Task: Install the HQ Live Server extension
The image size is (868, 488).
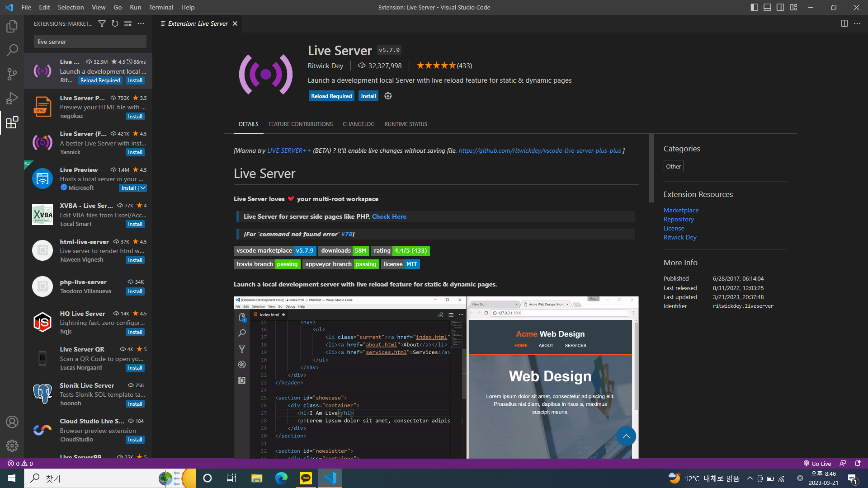Action: [135, 332]
